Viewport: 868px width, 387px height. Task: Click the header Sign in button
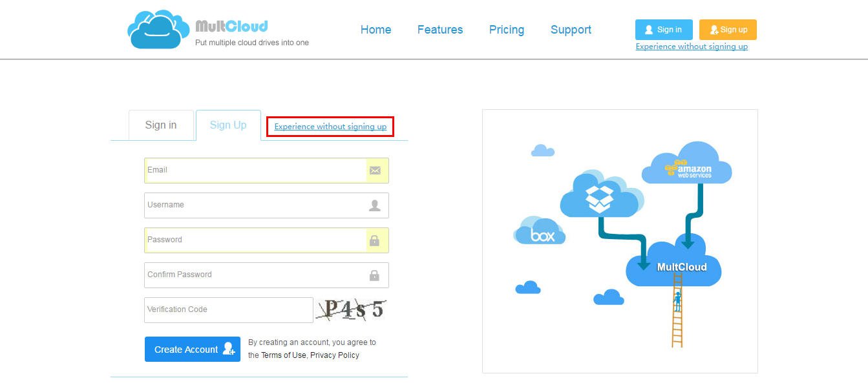coord(664,30)
